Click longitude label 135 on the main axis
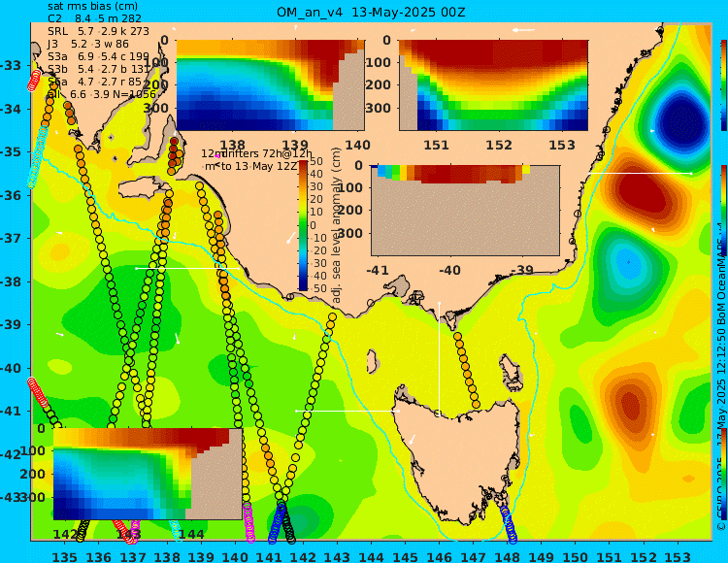The height and width of the screenshot is (563, 728). coord(64,556)
